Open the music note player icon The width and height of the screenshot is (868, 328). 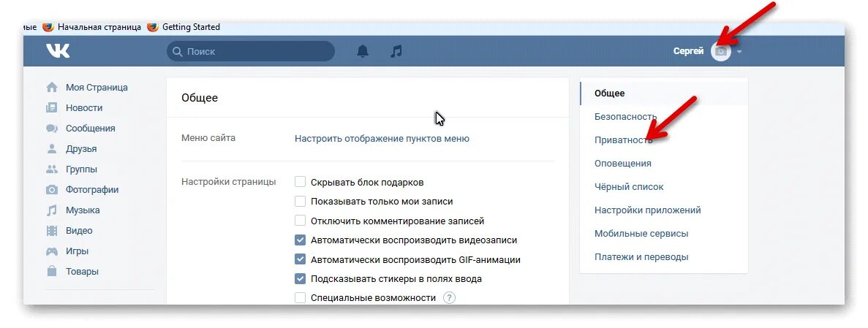pyautogui.click(x=396, y=51)
